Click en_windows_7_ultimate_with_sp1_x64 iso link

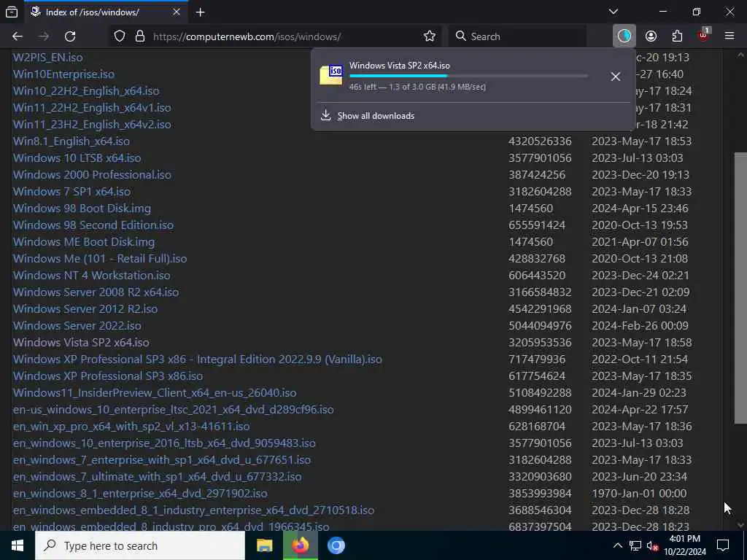coord(157,477)
